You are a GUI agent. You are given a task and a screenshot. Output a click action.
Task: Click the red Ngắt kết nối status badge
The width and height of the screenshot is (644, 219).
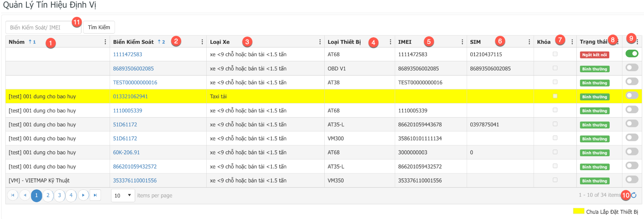(x=594, y=55)
